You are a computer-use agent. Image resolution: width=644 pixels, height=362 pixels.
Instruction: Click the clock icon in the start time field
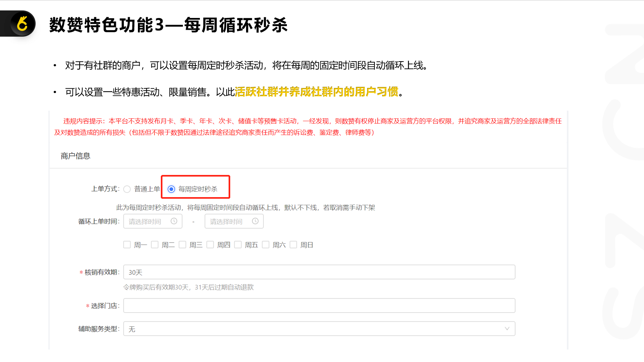click(174, 221)
